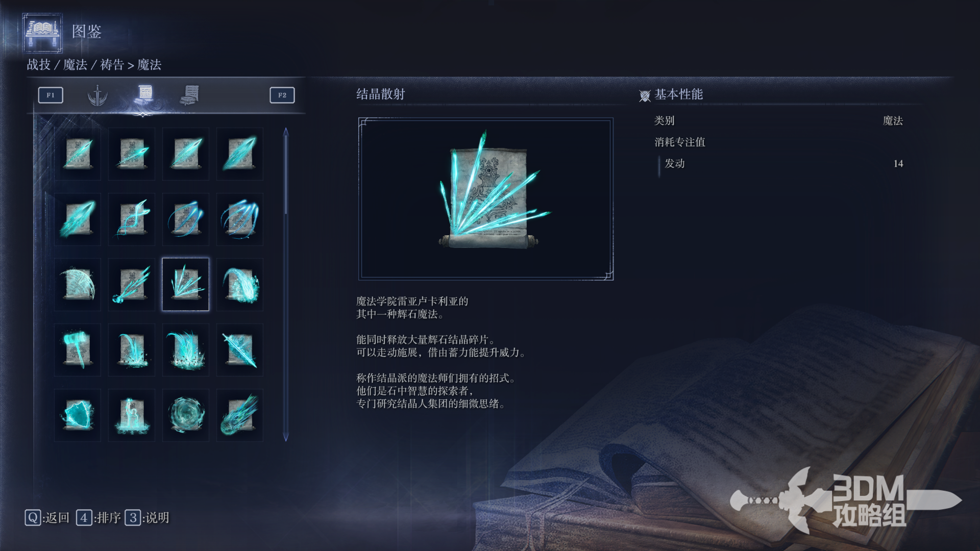The height and width of the screenshot is (551, 980).
Task: Switch to the incantations book tab
Action: (190, 95)
